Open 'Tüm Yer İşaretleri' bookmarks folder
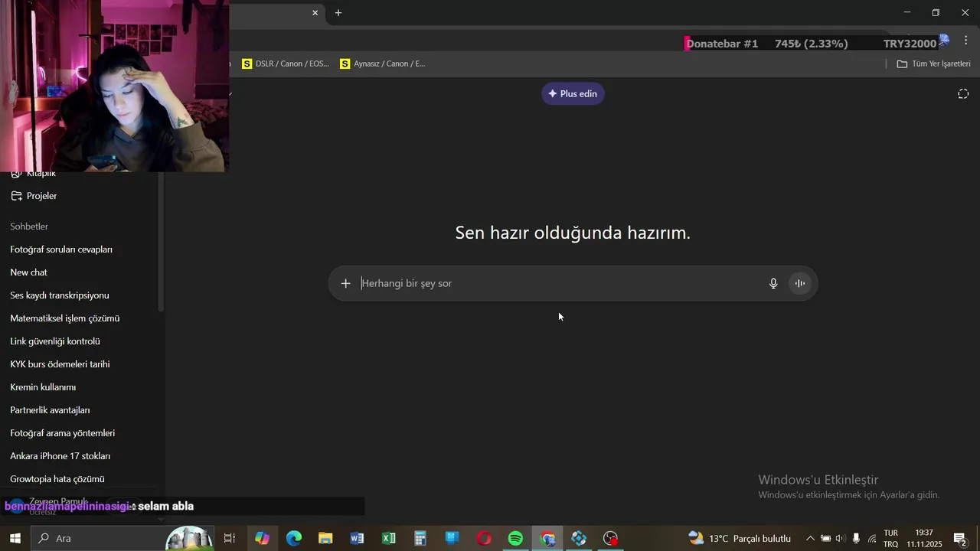The width and height of the screenshot is (980, 551). click(x=934, y=64)
